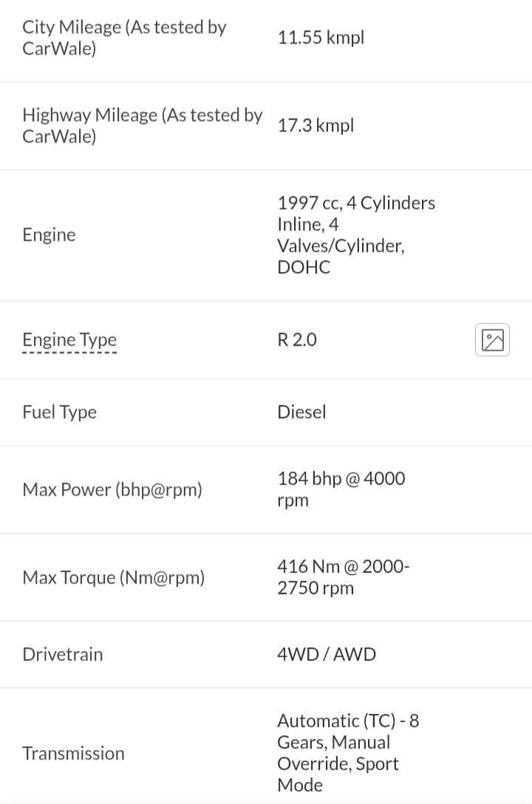Click the underlined Engine Type label
This screenshot has width=532, height=804.
69,339
